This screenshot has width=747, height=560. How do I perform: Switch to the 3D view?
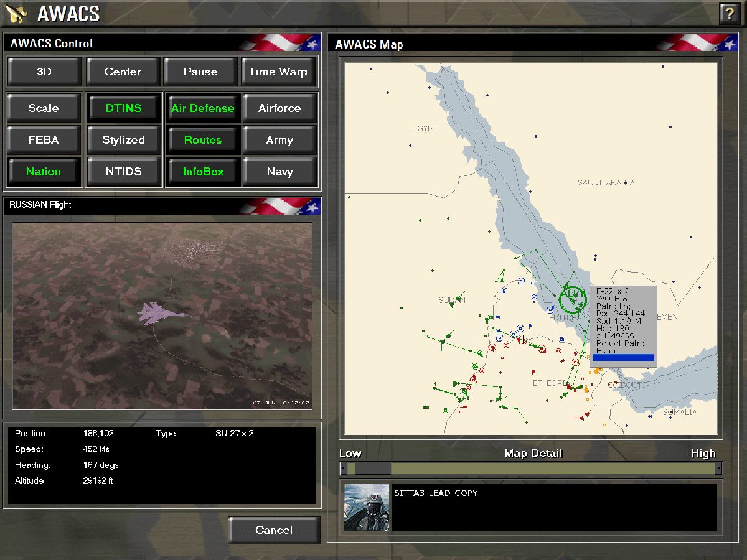click(44, 72)
